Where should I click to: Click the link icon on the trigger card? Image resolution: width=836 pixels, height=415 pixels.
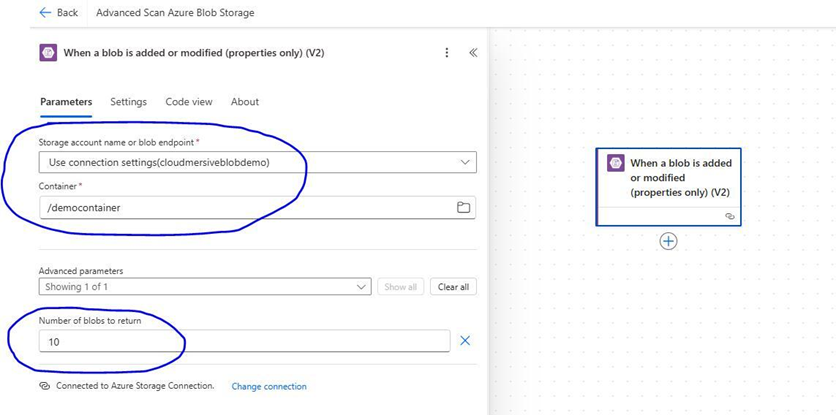click(729, 216)
